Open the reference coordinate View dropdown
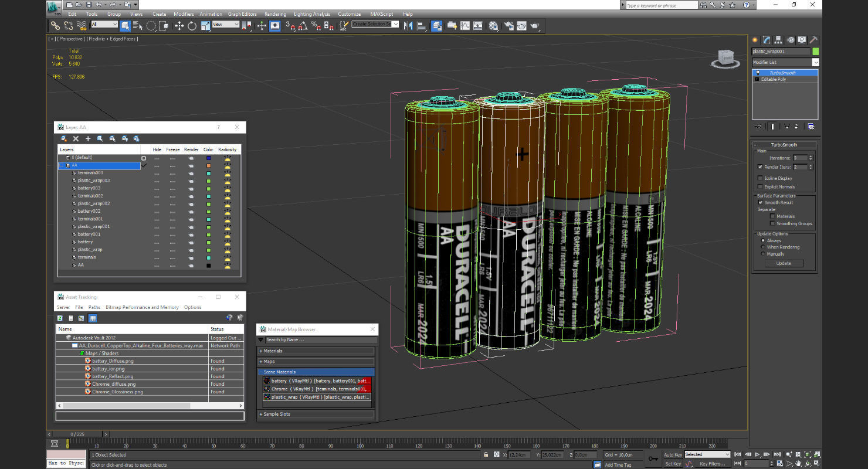 [x=226, y=24]
